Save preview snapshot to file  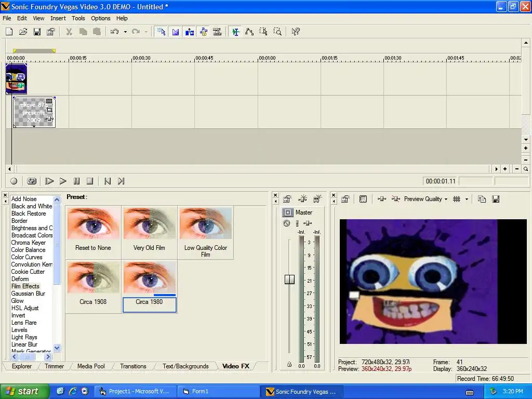tap(496, 199)
